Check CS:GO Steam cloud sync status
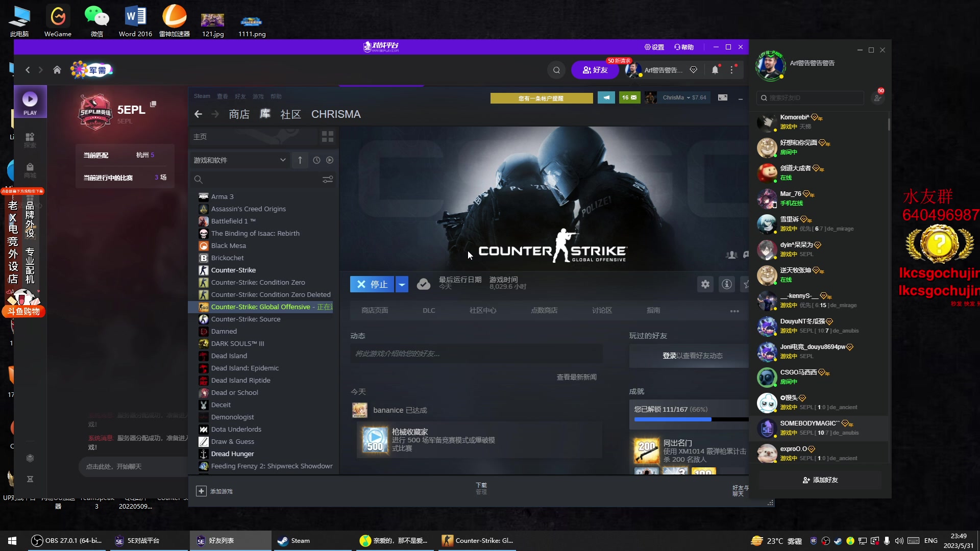 point(424,284)
